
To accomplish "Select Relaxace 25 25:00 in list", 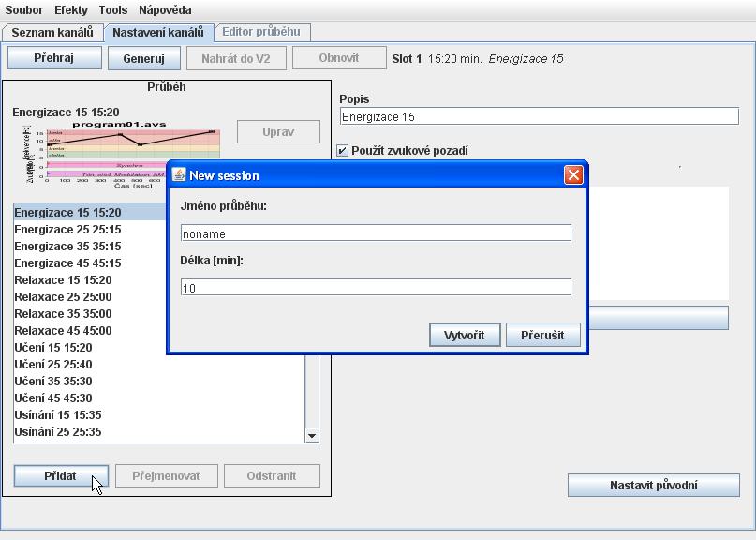I will [x=63, y=297].
